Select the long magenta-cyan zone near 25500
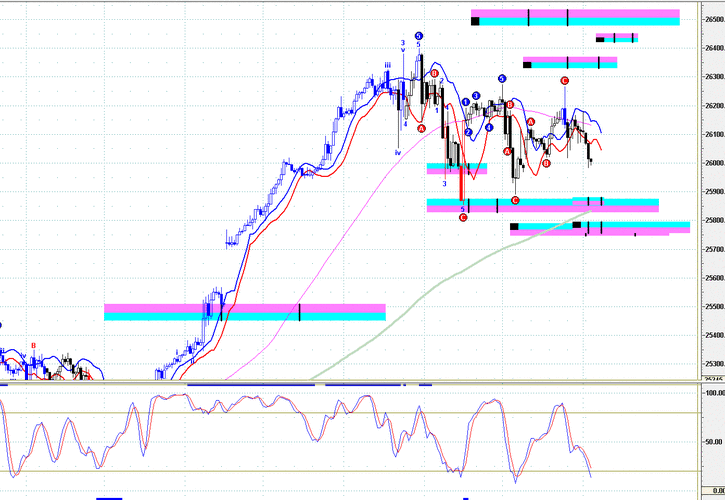Screen dimensions: 725x500 coord(244,312)
